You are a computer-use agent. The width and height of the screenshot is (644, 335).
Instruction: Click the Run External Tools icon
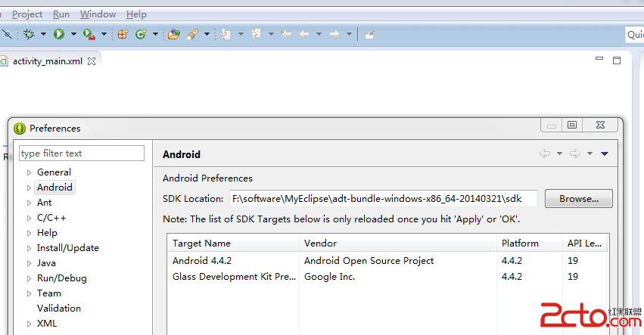point(89,35)
